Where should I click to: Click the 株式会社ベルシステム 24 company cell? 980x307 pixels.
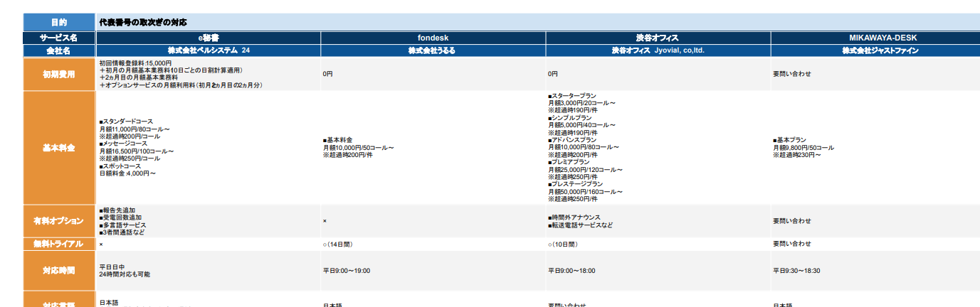209,50
